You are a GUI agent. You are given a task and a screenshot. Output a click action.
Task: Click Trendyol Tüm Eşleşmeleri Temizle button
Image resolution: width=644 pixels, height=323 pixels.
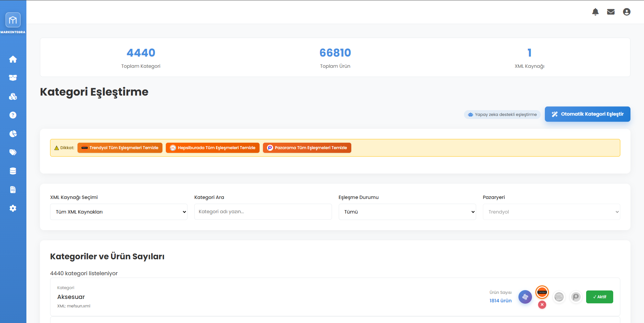(120, 148)
